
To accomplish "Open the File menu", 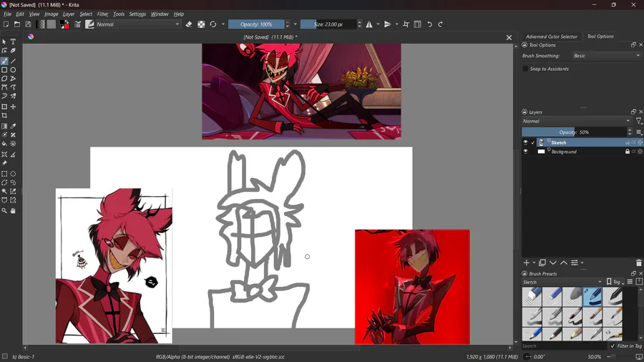I will point(7,14).
